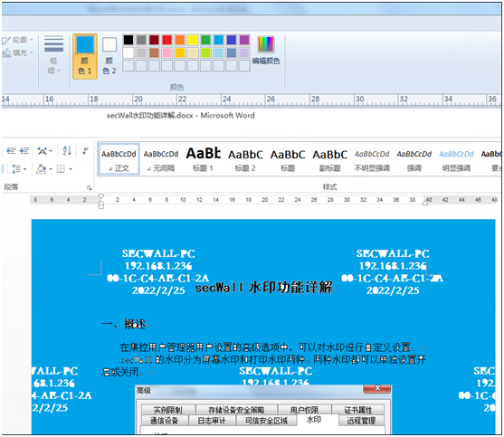This screenshot has width=504, height=437.
Task: Apply the 副标题 (Subtitle) style
Action: click(329, 160)
